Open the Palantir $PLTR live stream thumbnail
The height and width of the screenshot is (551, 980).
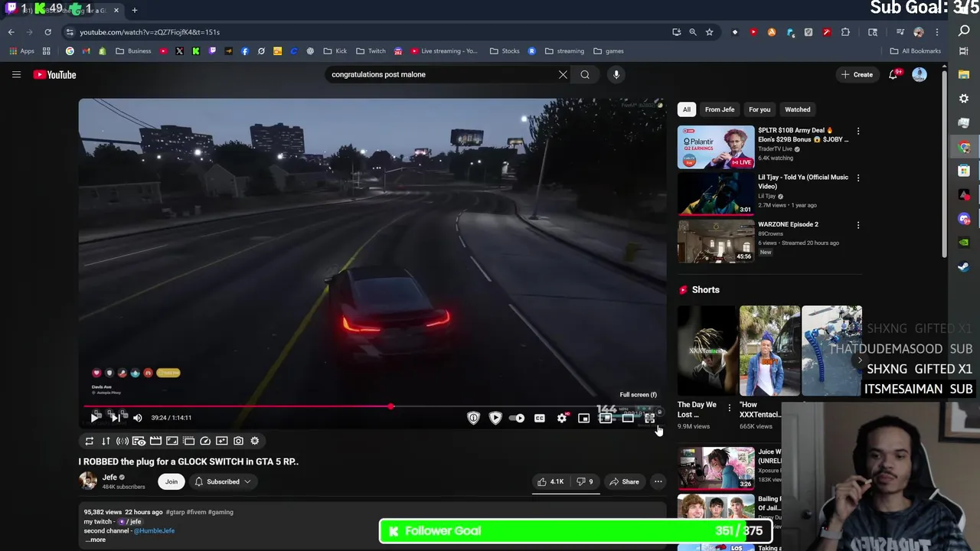tap(716, 147)
